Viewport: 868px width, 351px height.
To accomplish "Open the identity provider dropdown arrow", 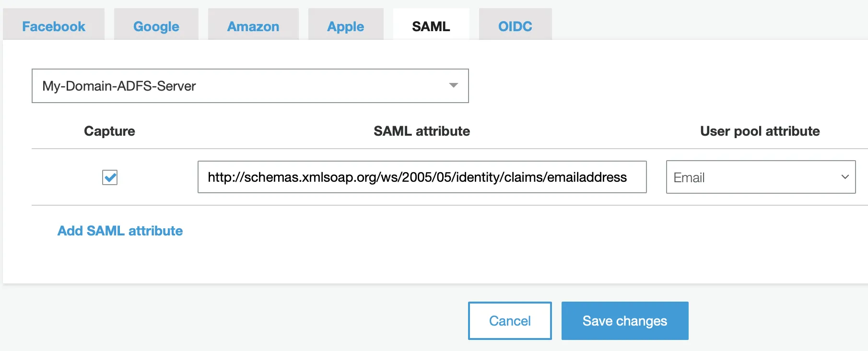I will (x=454, y=86).
